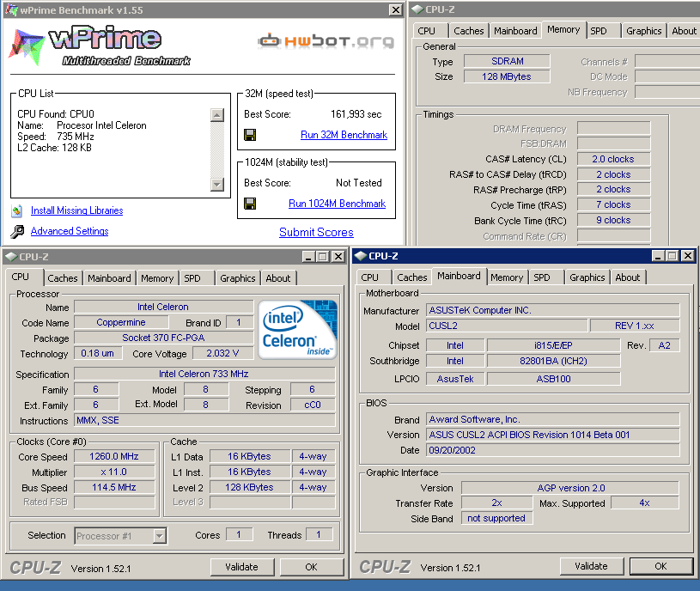Viewport: 700px width, 591px height.
Task: Click the key icon beside Advanced Settings
Action: [17, 231]
